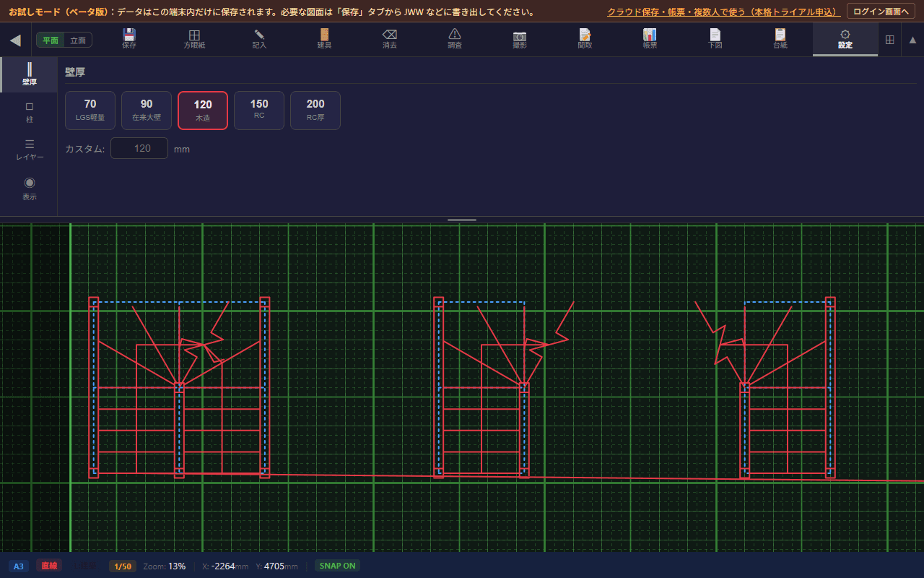Image resolution: width=924 pixels, height=578 pixels.
Task: Click the back arrow at top left
Action: (15, 40)
